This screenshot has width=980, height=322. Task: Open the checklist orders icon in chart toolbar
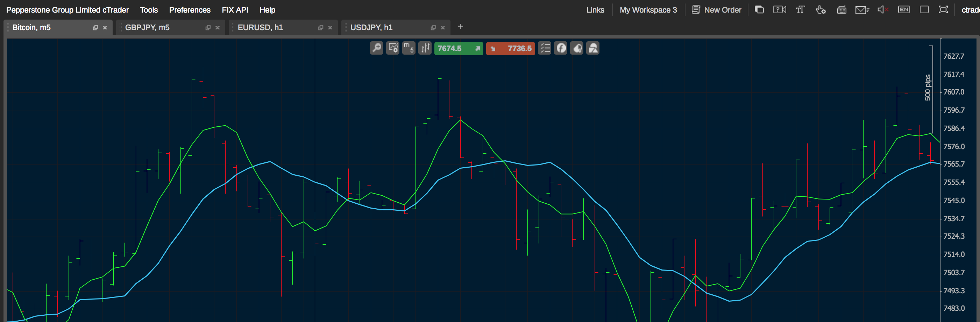click(x=545, y=48)
